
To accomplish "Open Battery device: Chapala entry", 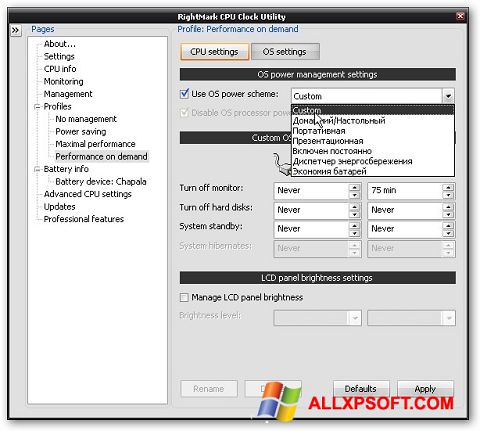I will click(x=101, y=182).
